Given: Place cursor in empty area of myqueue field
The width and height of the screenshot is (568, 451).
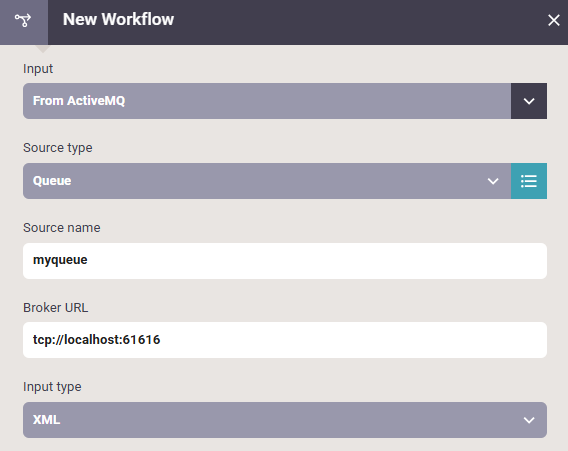Looking at the screenshot, I should click(315, 261).
